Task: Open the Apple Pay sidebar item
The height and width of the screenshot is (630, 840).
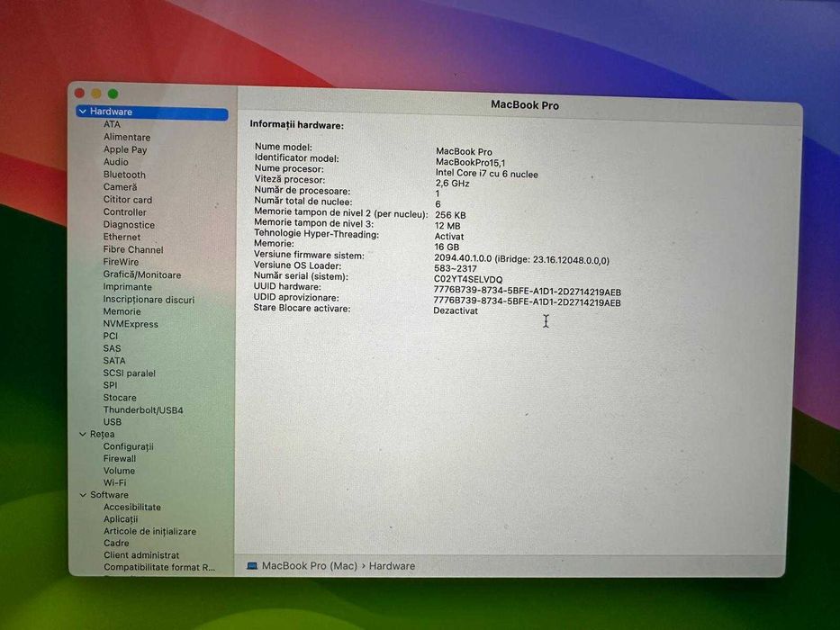Action: (125, 149)
